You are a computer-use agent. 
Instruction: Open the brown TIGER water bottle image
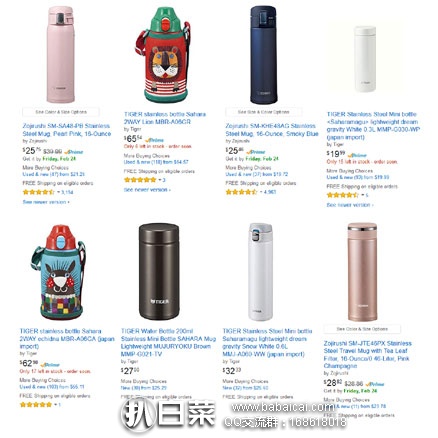[159, 272]
